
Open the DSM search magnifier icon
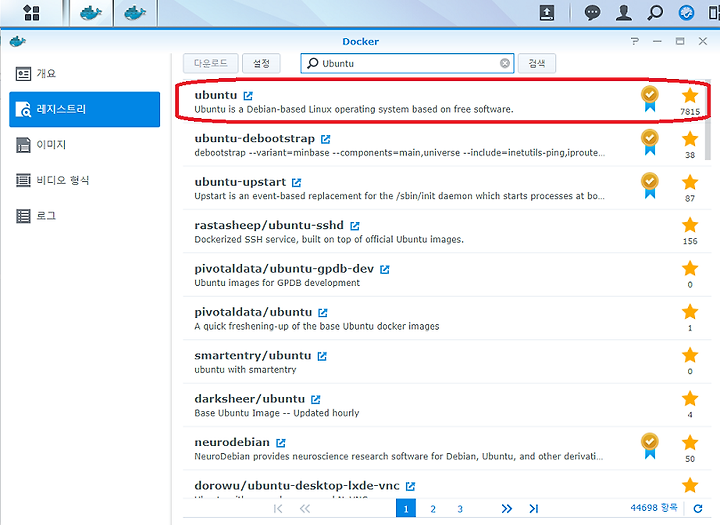[x=655, y=12]
